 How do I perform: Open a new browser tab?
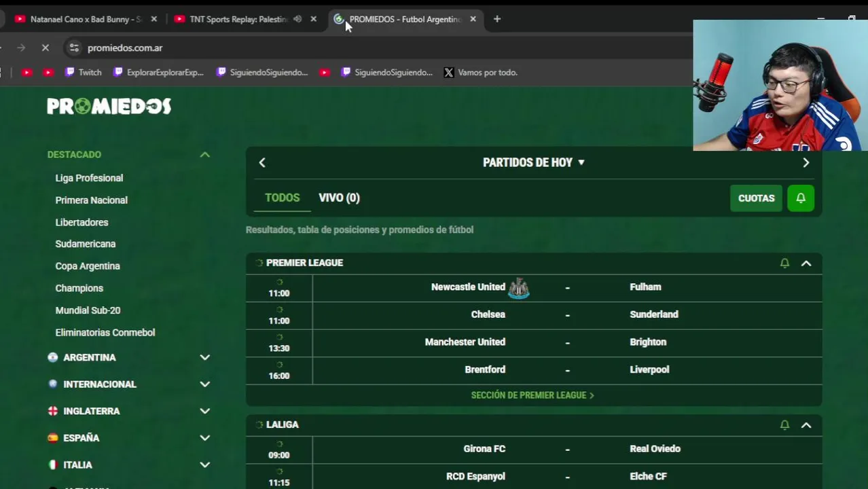pyautogui.click(x=497, y=19)
